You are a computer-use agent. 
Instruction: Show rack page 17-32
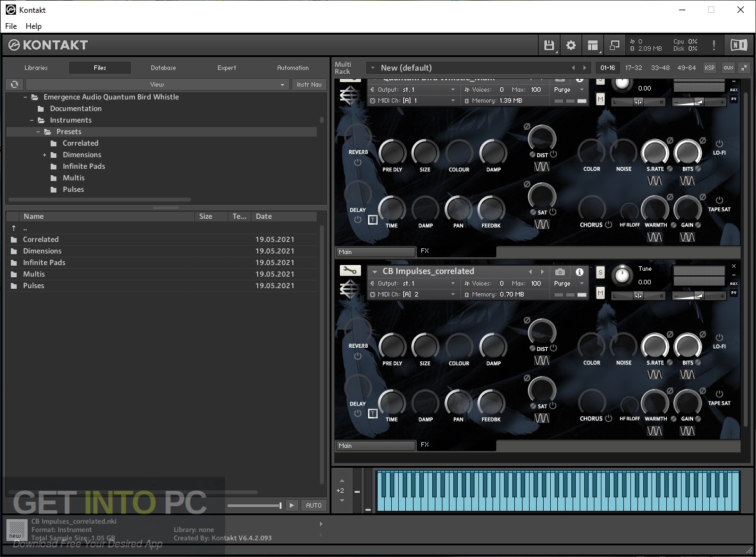(634, 68)
